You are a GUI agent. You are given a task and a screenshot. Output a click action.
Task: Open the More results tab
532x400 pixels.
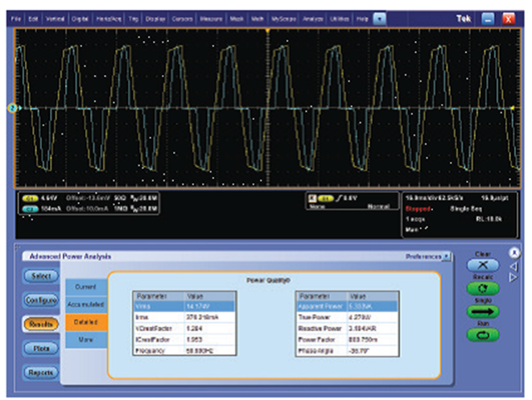86,341
